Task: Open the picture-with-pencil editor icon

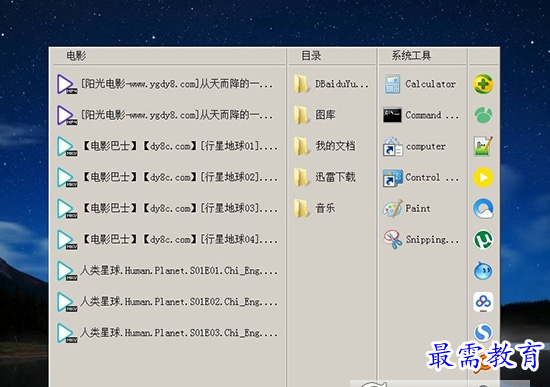Action: [x=483, y=146]
